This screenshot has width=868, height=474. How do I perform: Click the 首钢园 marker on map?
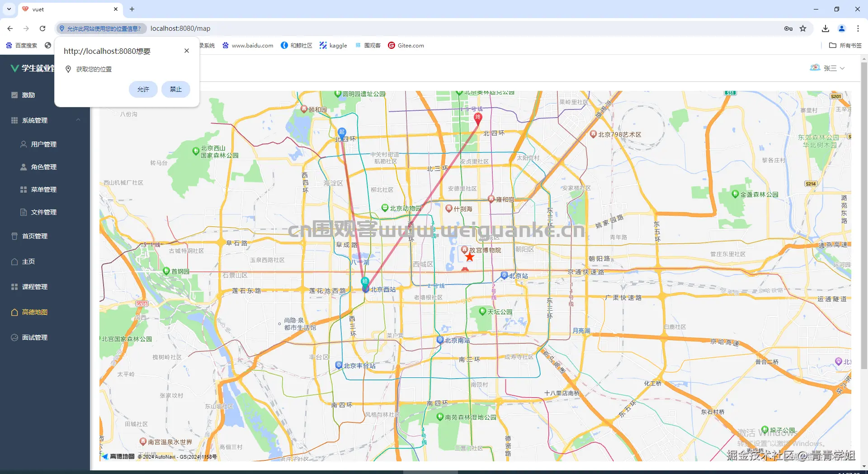click(x=166, y=271)
